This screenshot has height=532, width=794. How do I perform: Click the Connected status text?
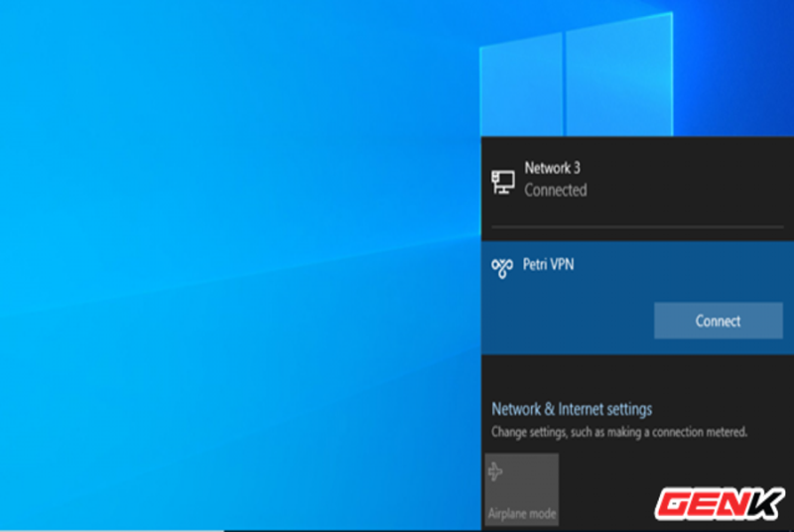(556, 191)
